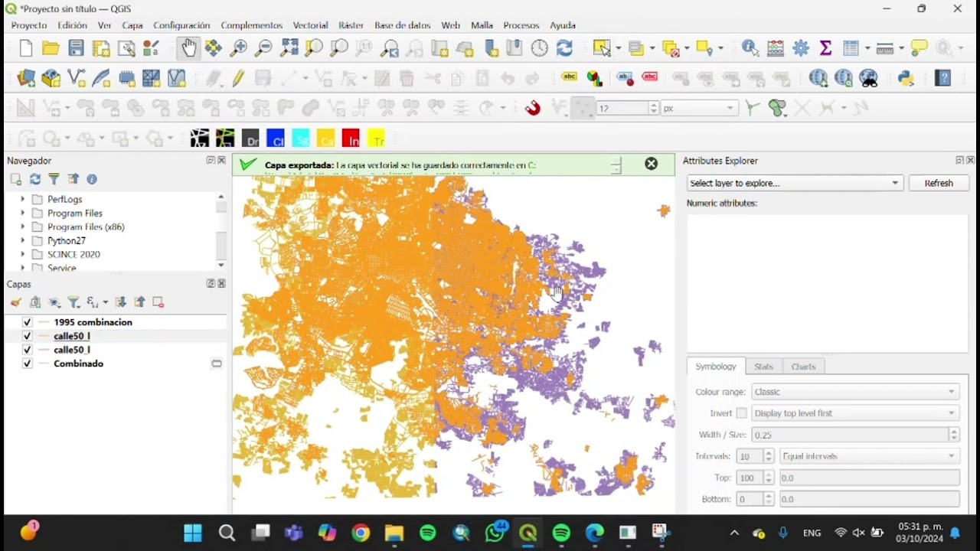
Task: Open the Temporal Controller clock icon
Action: (x=540, y=49)
